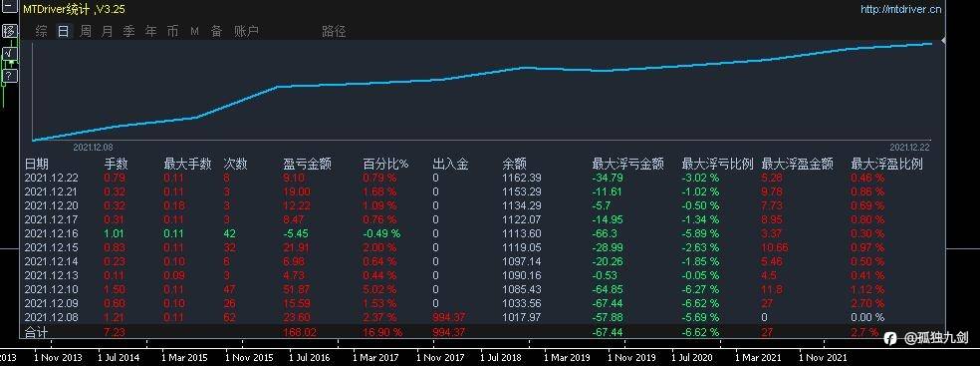Open the 路径 path tab

334,31
